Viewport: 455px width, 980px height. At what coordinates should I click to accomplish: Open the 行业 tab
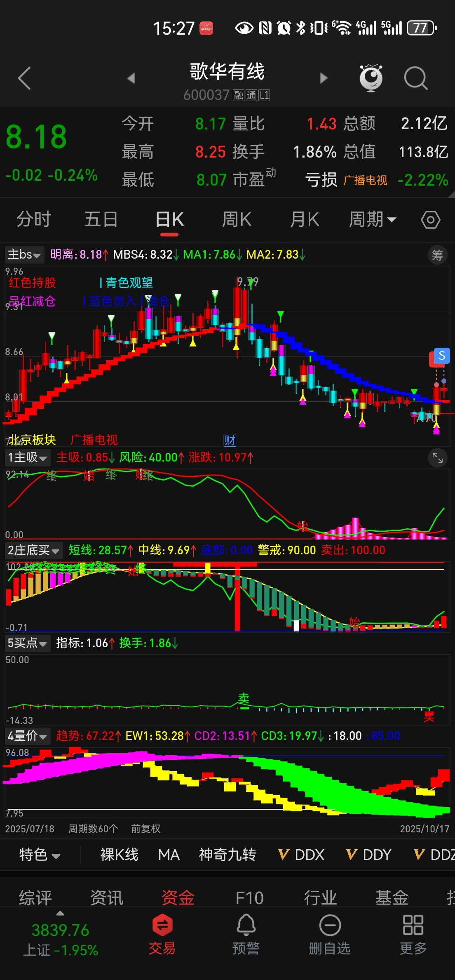point(321,898)
